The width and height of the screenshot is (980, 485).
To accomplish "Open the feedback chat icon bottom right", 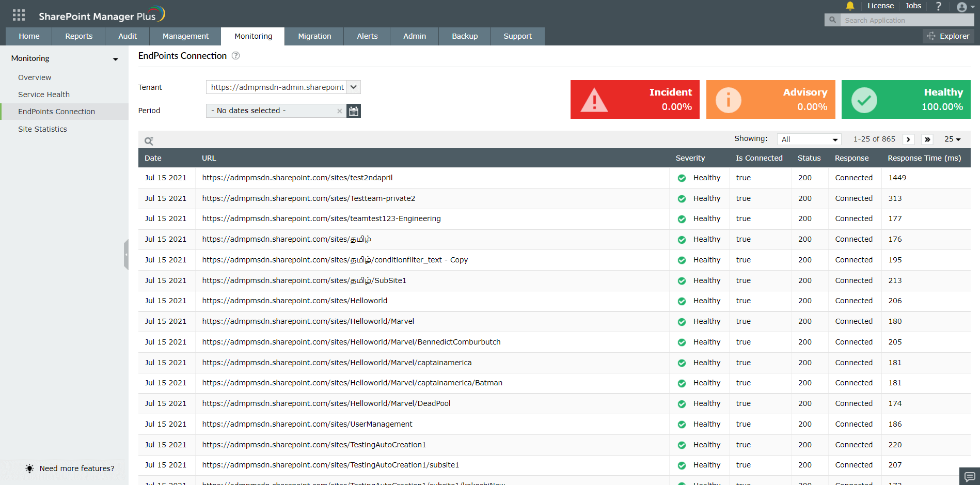I will point(970,476).
